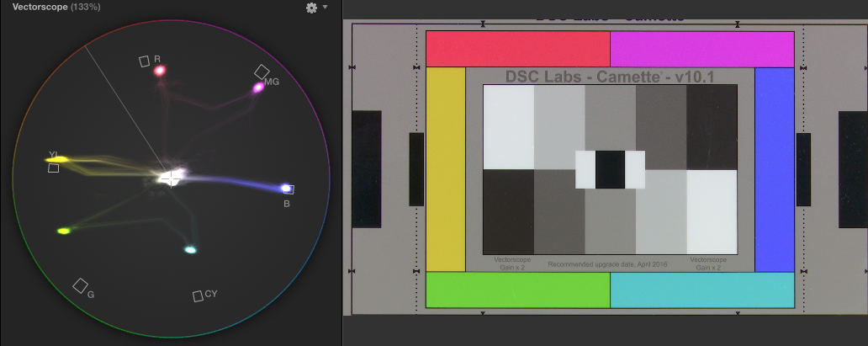The width and height of the screenshot is (868, 346).
Task: Click the CY target box on vectorscope
Action: click(198, 295)
